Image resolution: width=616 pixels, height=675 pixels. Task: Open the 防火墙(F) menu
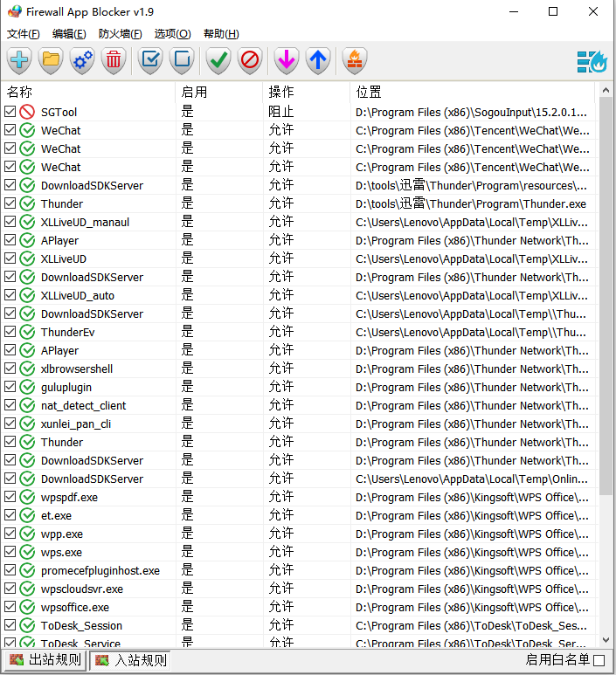point(121,33)
